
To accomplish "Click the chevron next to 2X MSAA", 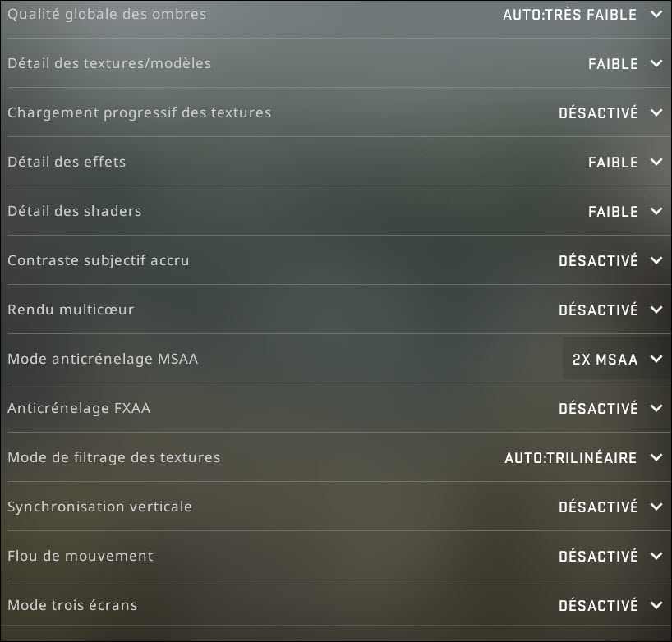I will (x=656, y=359).
